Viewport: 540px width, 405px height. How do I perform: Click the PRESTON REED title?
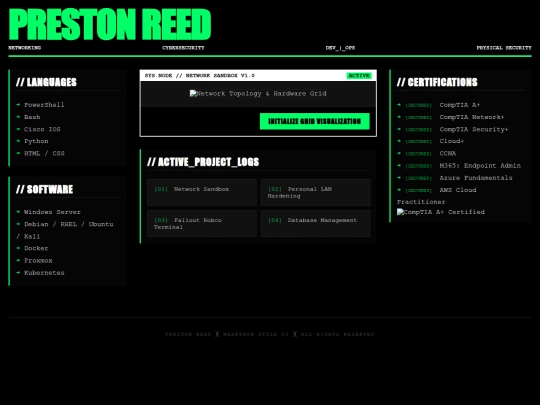[110, 24]
